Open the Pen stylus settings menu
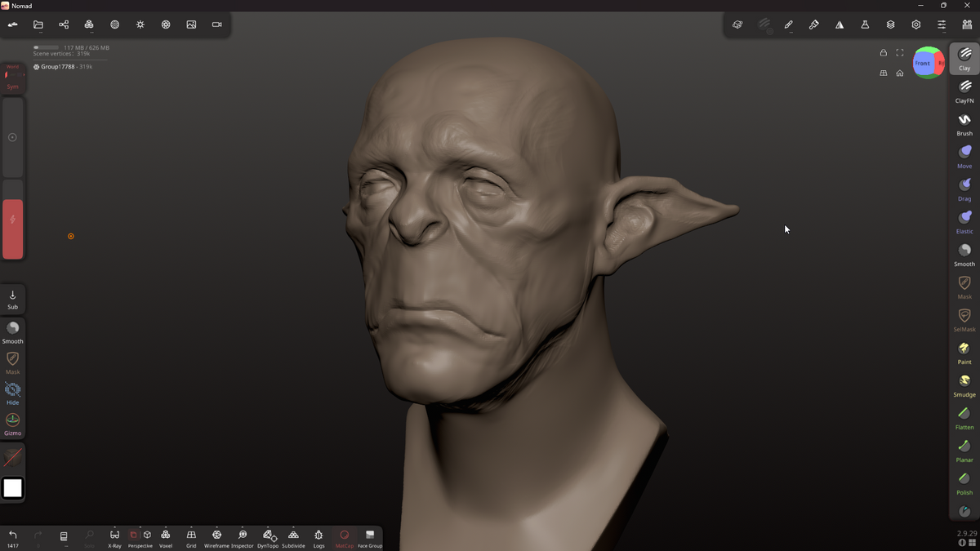This screenshot has width=980, height=551. tap(789, 24)
